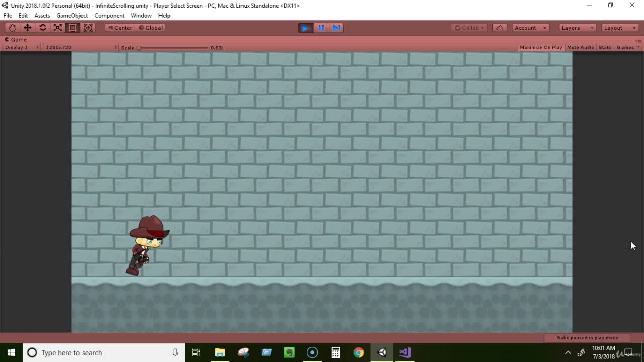Click 'Bake paused in play mode' status
Viewport: 644px width, 362px height.
tap(587, 338)
